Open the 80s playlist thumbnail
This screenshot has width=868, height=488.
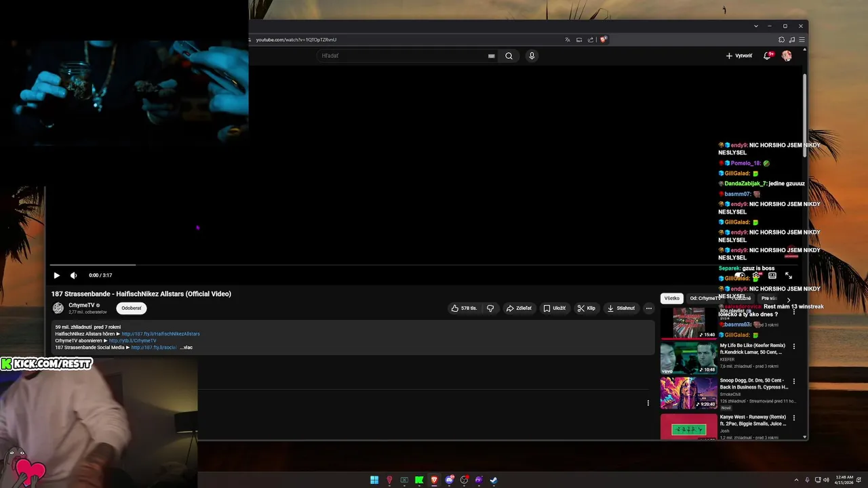point(688,323)
